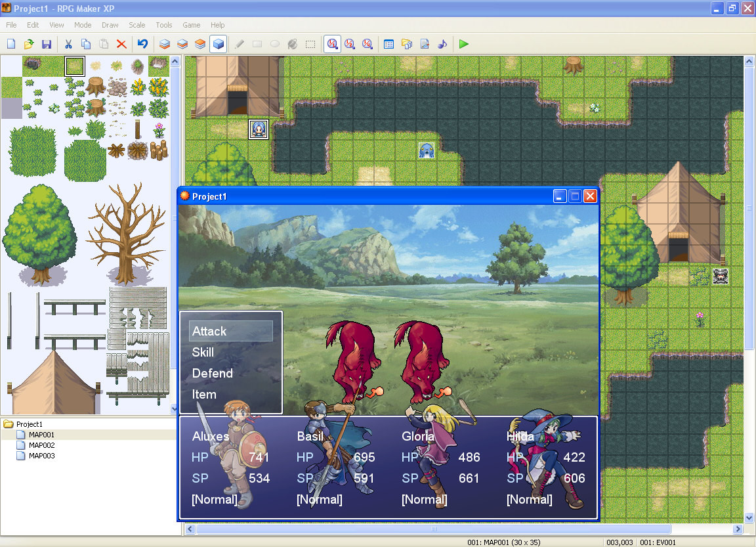The image size is (756, 547).
Task: Click status bar text '001: MAP001 (30 x 35)'
Action: pos(504,542)
